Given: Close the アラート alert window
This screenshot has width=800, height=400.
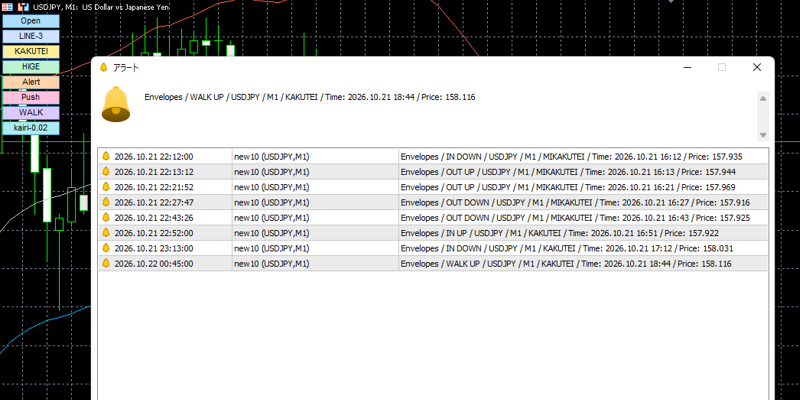Looking at the screenshot, I should [757, 67].
